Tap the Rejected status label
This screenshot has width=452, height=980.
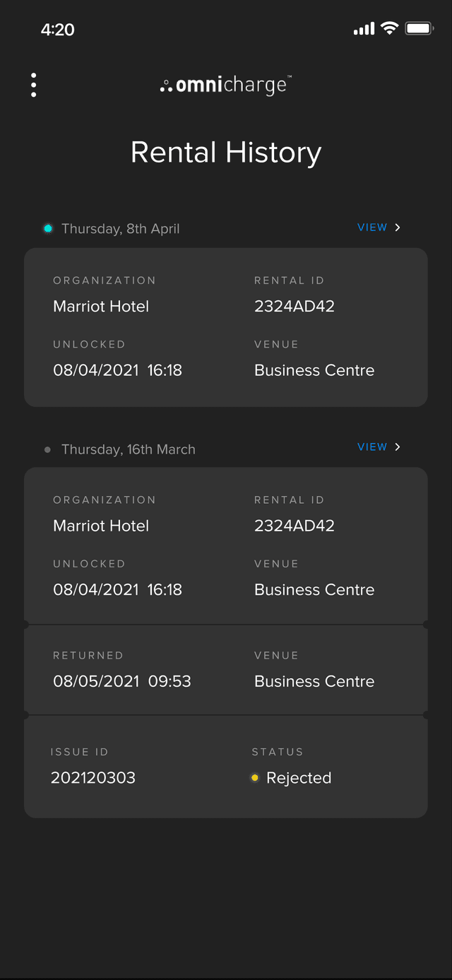click(x=299, y=778)
